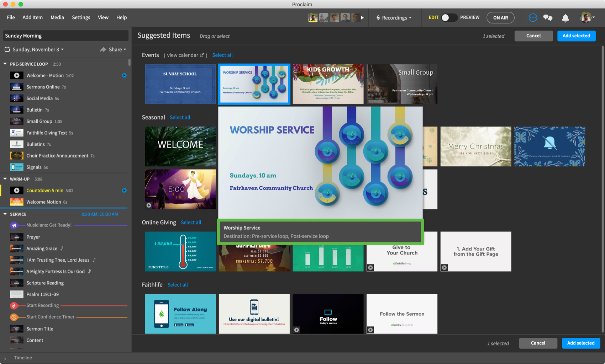Select the Small Group event thumbnail
The image size is (605, 364).
click(402, 84)
